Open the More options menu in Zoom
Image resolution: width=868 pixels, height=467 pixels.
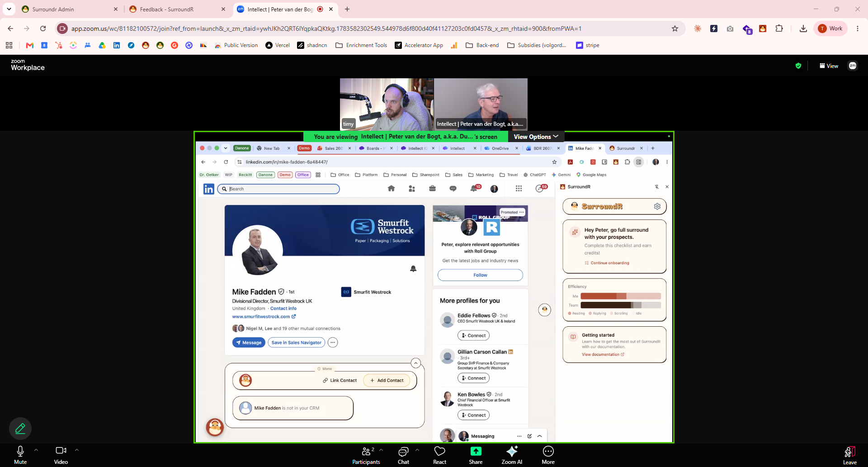click(548, 455)
